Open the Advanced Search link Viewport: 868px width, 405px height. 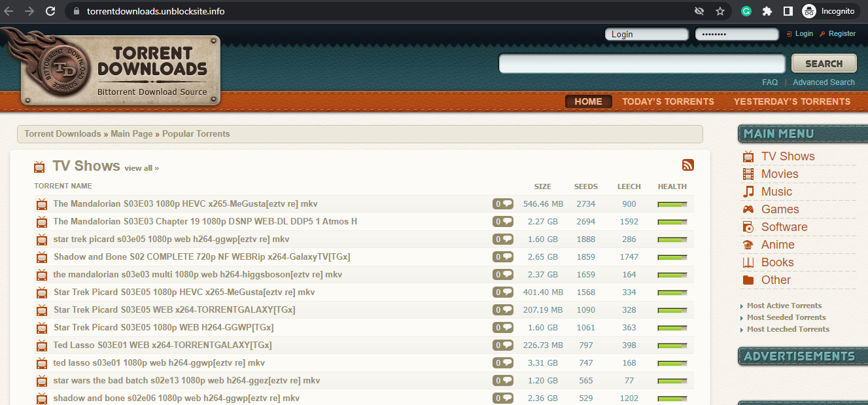point(824,82)
